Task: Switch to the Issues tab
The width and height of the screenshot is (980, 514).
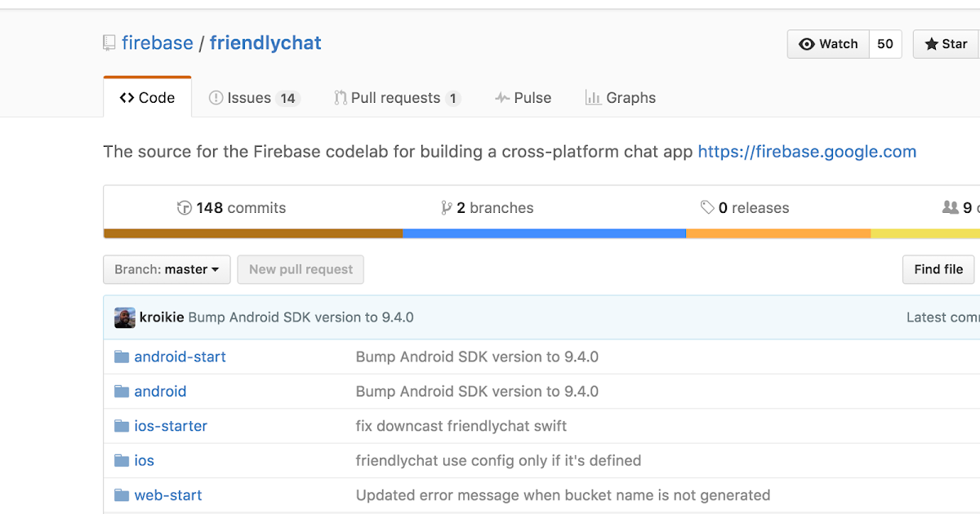Action: [x=253, y=97]
